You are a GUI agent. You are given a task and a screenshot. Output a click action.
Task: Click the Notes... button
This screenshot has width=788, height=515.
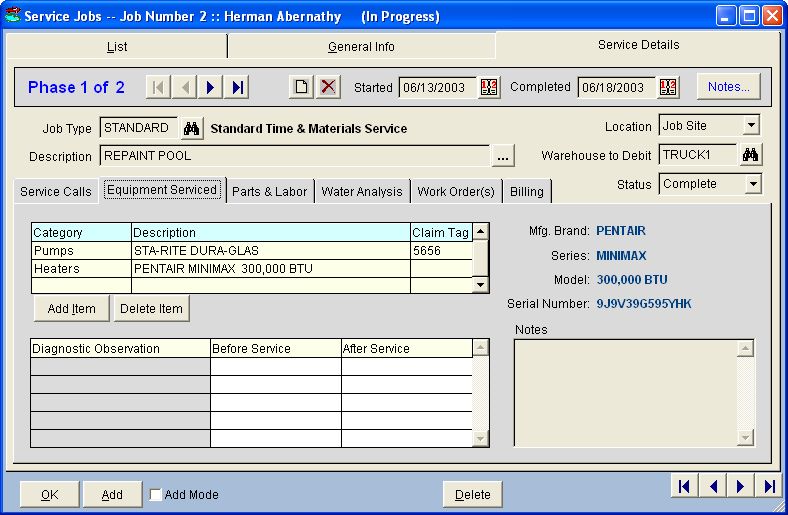729,87
